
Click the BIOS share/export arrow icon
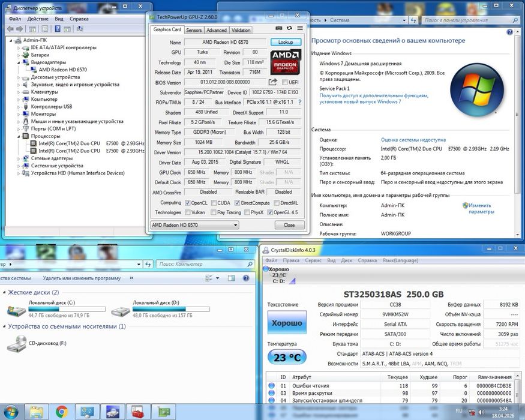273,82
